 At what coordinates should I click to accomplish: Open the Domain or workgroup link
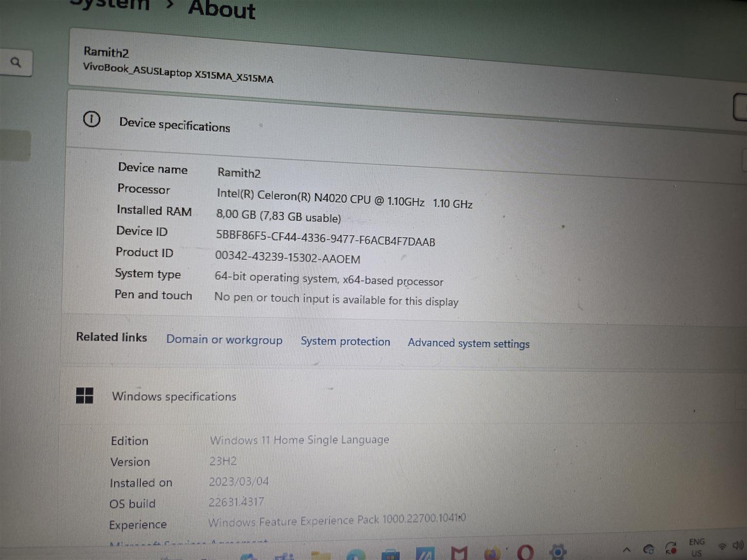pos(224,339)
